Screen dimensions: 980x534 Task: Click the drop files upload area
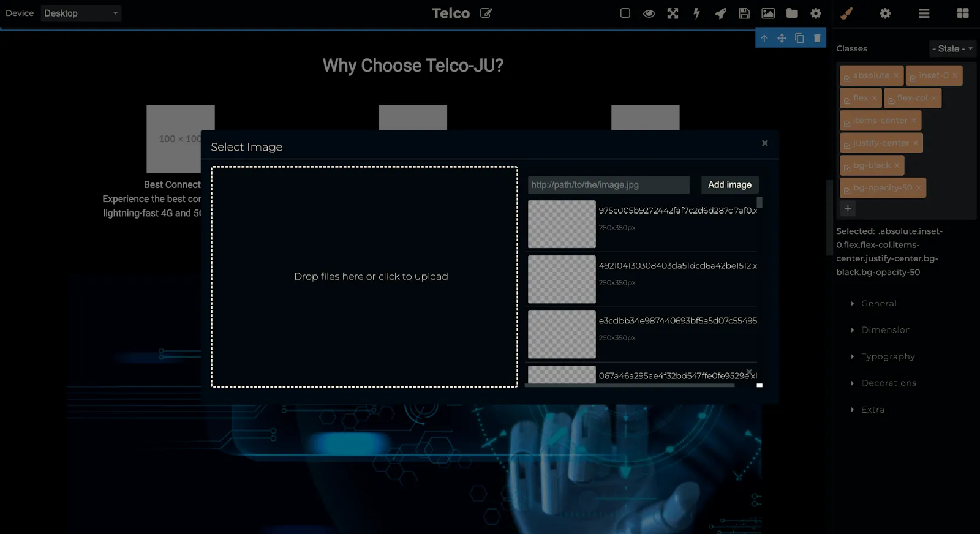[364, 277]
